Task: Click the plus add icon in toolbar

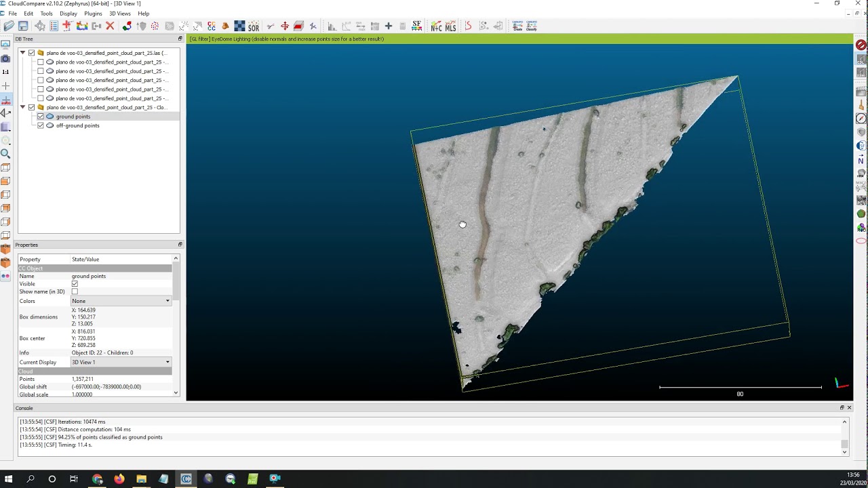Action: pos(389,26)
